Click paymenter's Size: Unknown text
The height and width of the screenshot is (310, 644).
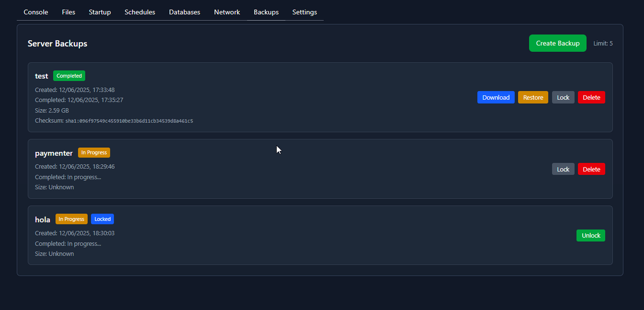54,187
